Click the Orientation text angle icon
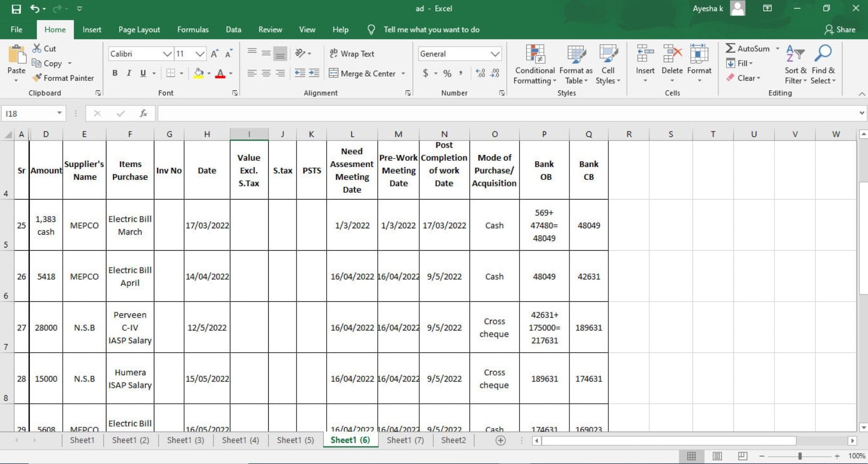 301,53
